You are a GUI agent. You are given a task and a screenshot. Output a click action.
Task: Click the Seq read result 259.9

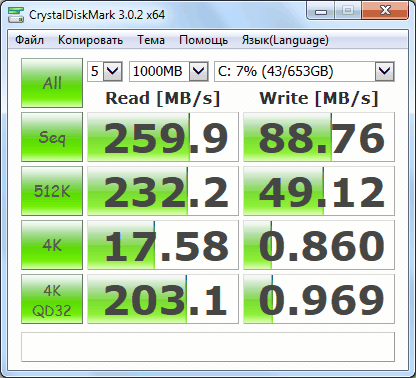click(163, 137)
